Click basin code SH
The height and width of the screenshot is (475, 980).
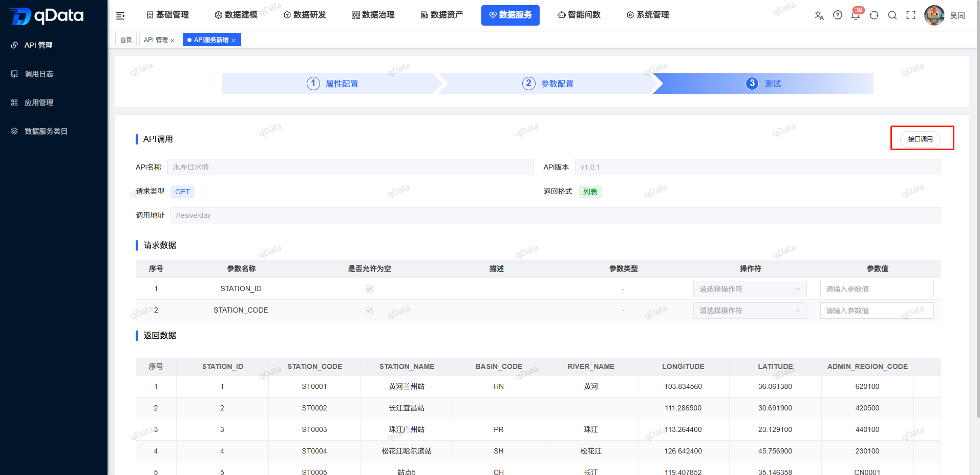499,451
